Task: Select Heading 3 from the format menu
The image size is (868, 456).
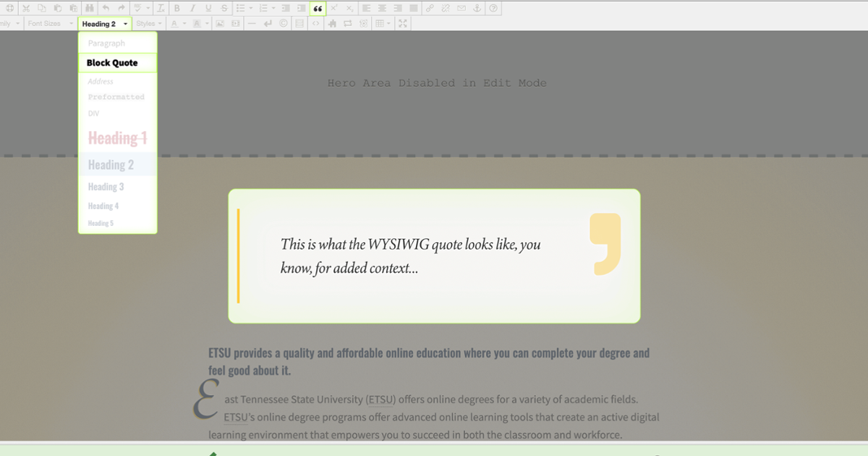Action: [x=106, y=187]
